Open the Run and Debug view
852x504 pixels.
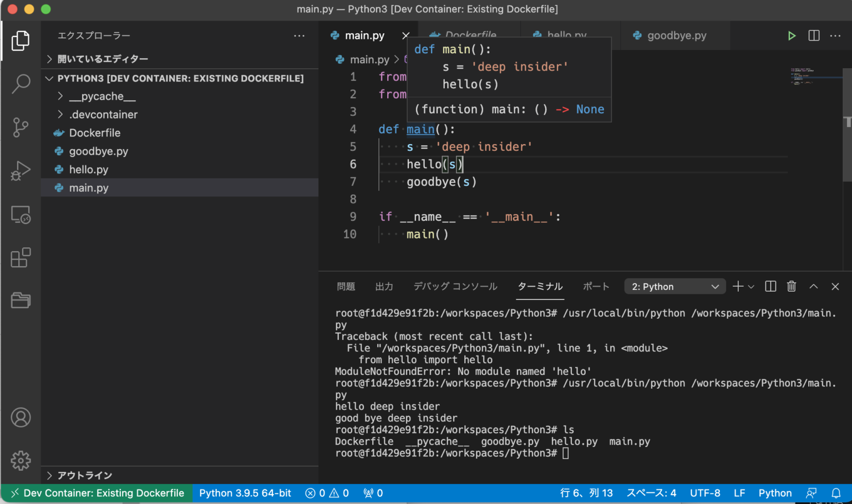21,171
